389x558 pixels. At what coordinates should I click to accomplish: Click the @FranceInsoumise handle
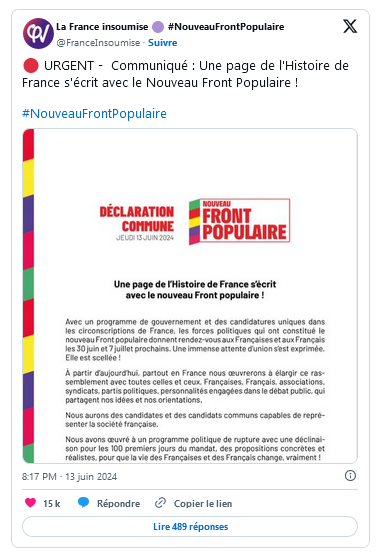(98, 43)
